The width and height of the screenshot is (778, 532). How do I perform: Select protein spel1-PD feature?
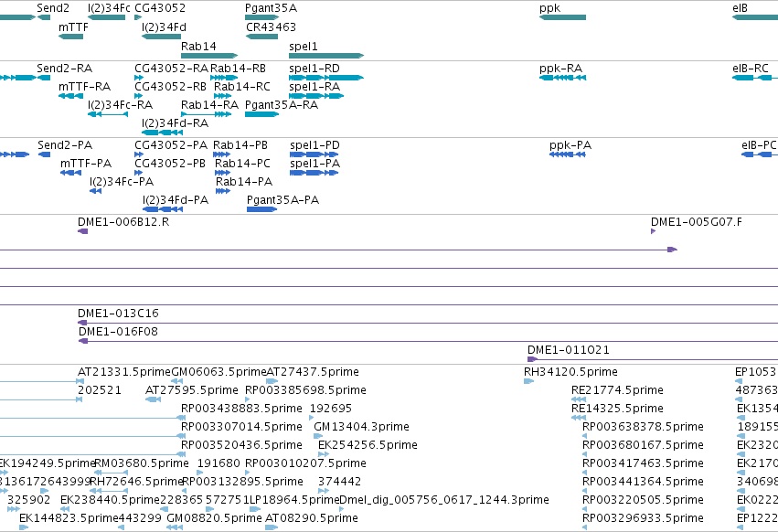[x=314, y=154]
